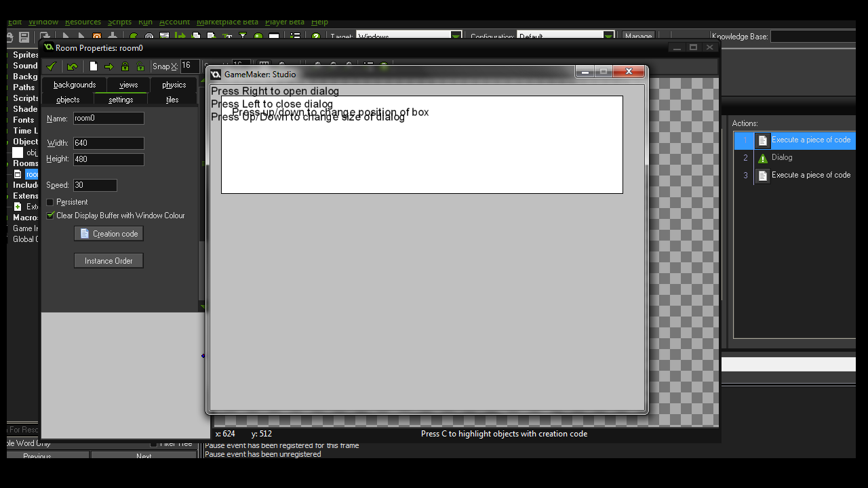The height and width of the screenshot is (488, 868).
Task: Switch to the tiles tab
Action: [173, 100]
